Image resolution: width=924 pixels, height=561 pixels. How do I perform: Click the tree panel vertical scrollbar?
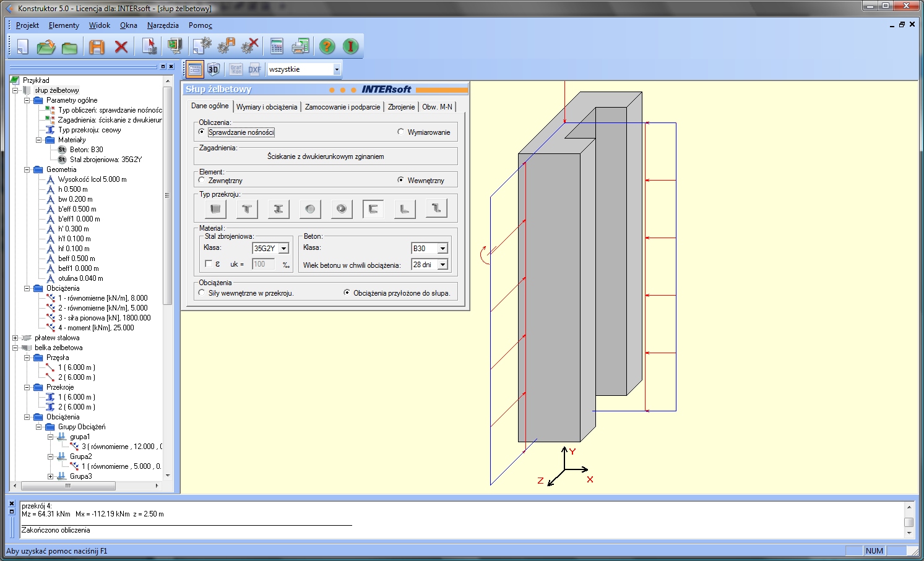coord(167,278)
